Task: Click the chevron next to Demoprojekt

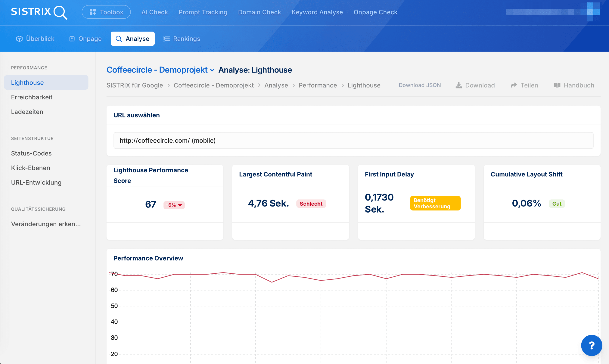Action: tap(212, 70)
